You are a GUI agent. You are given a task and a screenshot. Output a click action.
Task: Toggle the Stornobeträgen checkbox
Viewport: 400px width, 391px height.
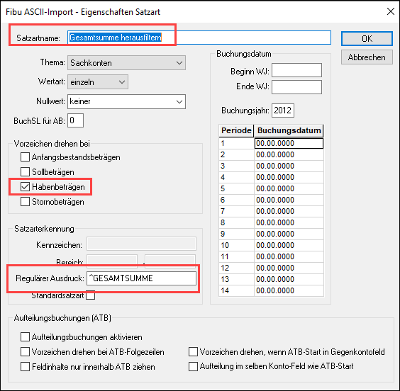[x=25, y=202]
